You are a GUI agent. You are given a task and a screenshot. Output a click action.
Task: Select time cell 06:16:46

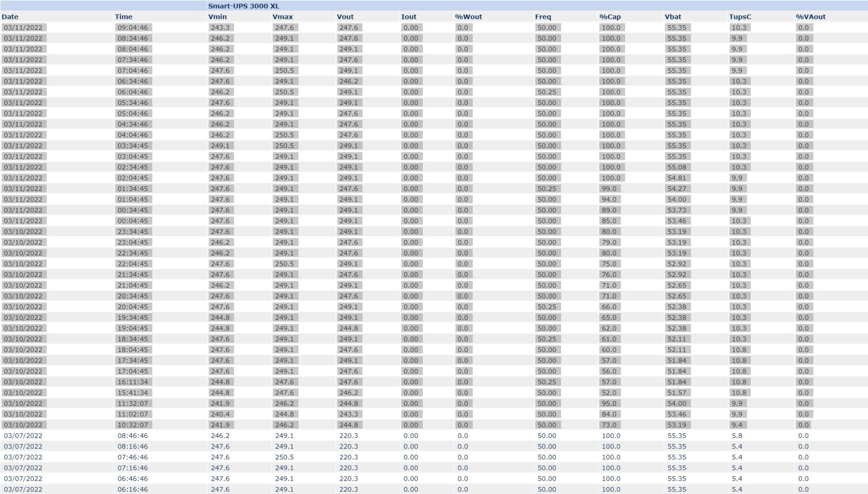pos(133,489)
